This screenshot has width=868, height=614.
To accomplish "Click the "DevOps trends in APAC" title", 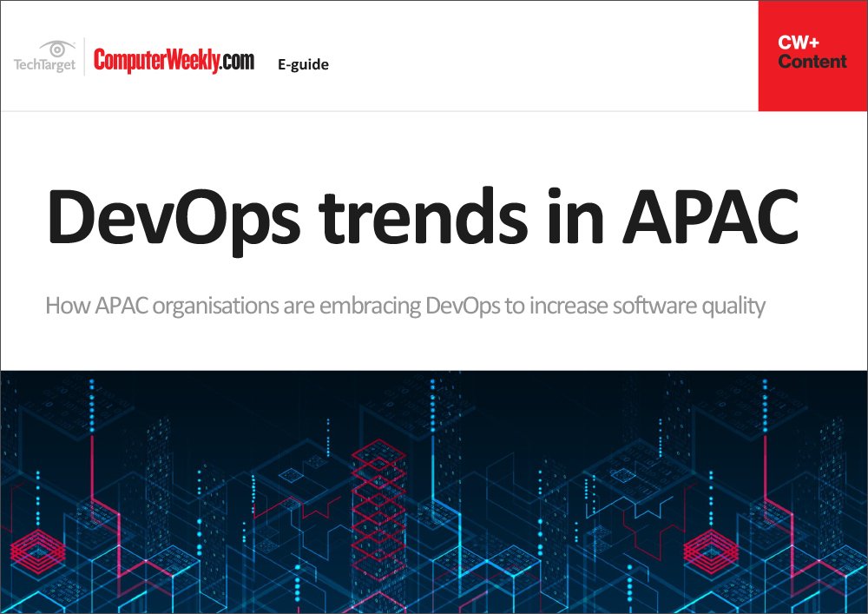I will coord(422,214).
